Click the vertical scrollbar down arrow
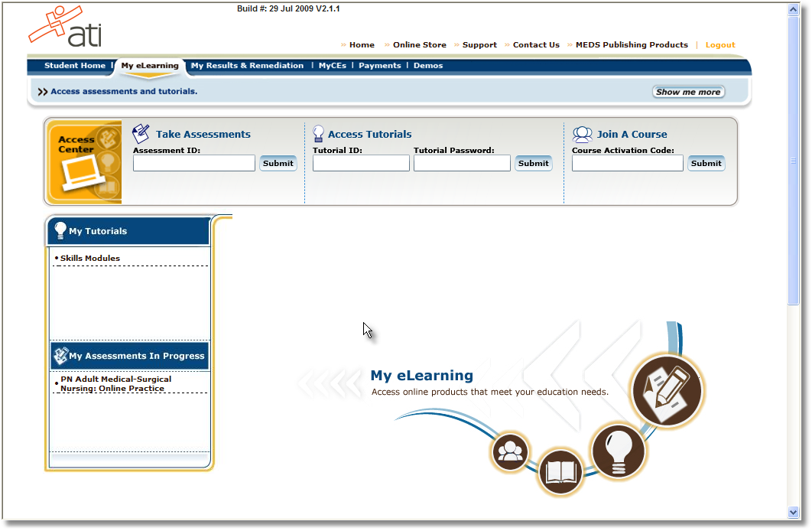 tap(793, 513)
